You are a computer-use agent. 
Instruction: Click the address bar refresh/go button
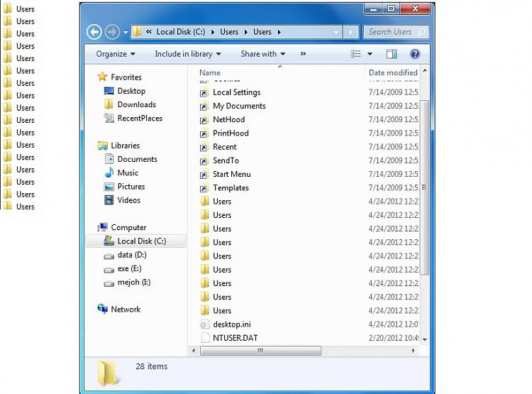(x=350, y=32)
